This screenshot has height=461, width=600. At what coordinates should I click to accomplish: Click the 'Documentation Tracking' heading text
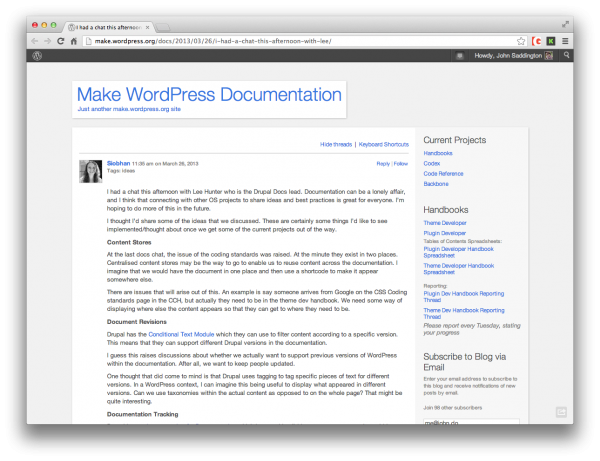click(x=142, y=414)
